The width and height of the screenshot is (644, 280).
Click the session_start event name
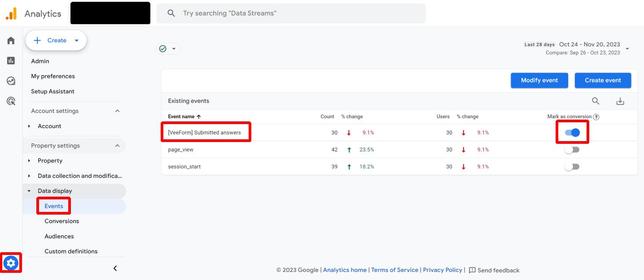[184, 167]
